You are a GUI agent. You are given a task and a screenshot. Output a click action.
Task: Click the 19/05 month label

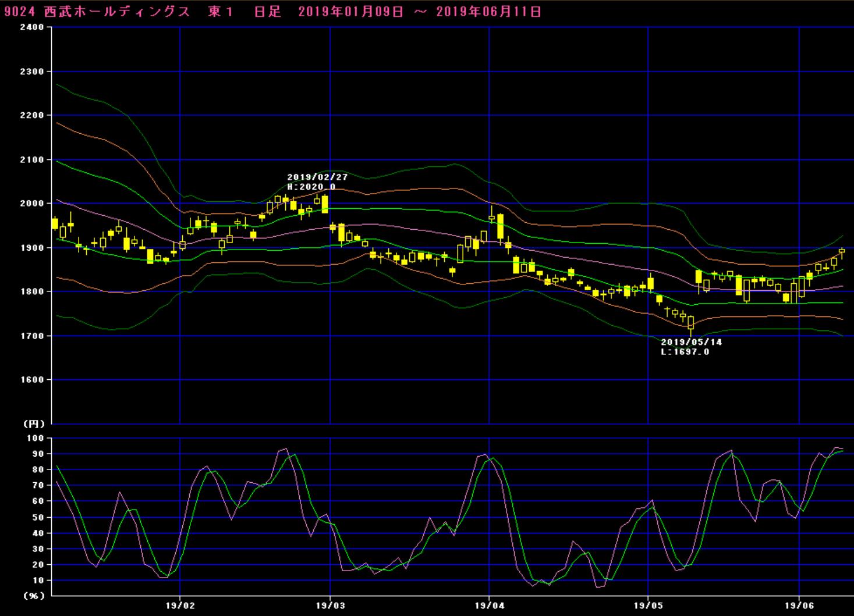648,606
